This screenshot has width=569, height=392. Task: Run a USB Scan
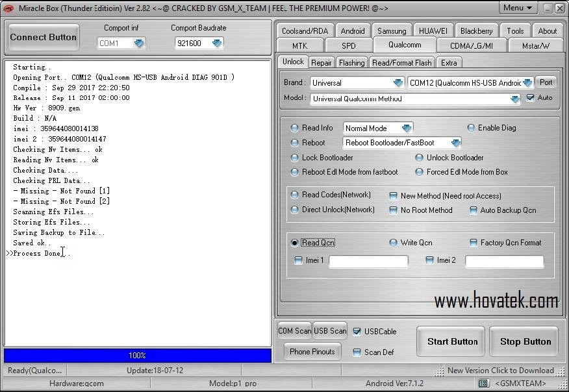pyautogui.click(x=329, y=330)
